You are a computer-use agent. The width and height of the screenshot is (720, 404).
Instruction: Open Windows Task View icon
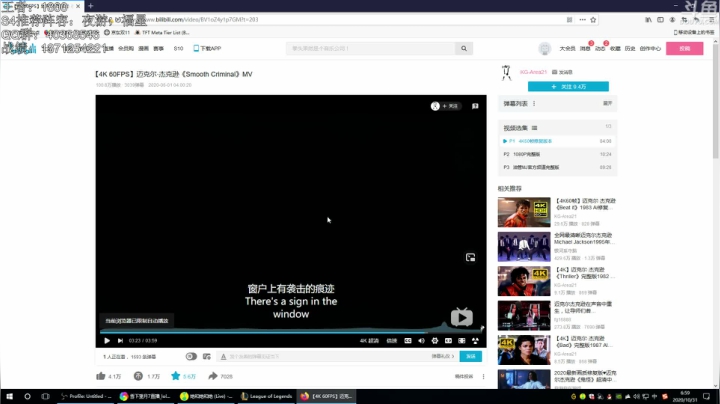[45, 396]
